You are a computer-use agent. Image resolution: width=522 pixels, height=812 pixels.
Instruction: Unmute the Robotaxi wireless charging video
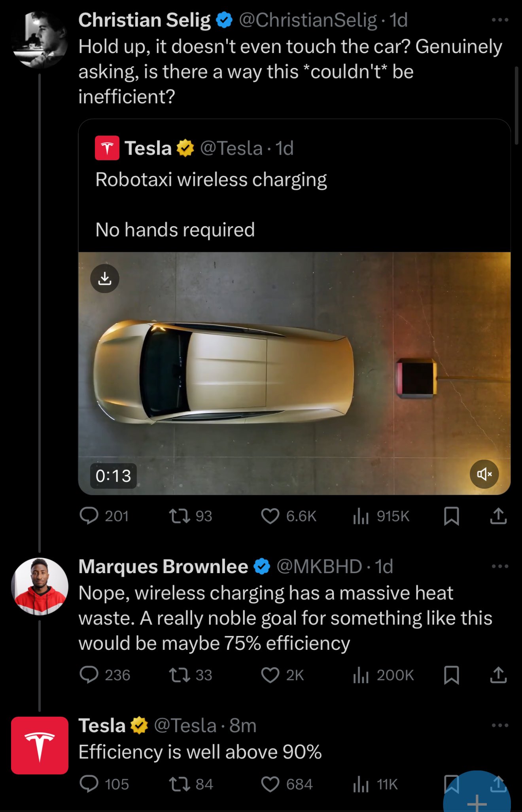point(484,474)
